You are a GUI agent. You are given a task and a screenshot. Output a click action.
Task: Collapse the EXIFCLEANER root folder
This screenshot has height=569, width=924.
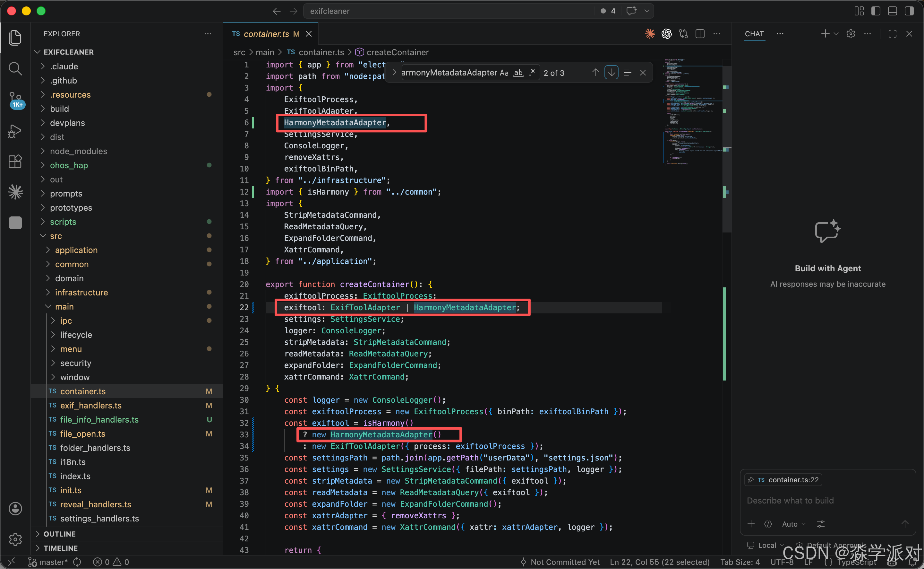click(37, 52)
